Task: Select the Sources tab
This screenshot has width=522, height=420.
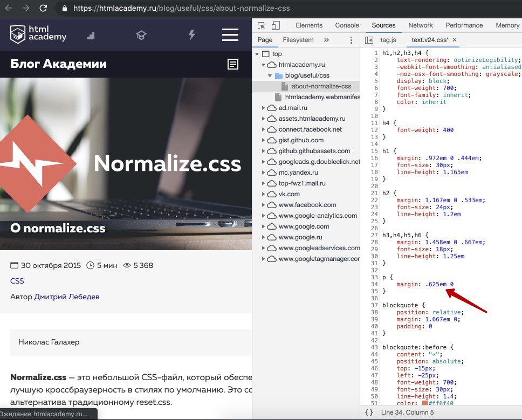Action: [383, 25]
